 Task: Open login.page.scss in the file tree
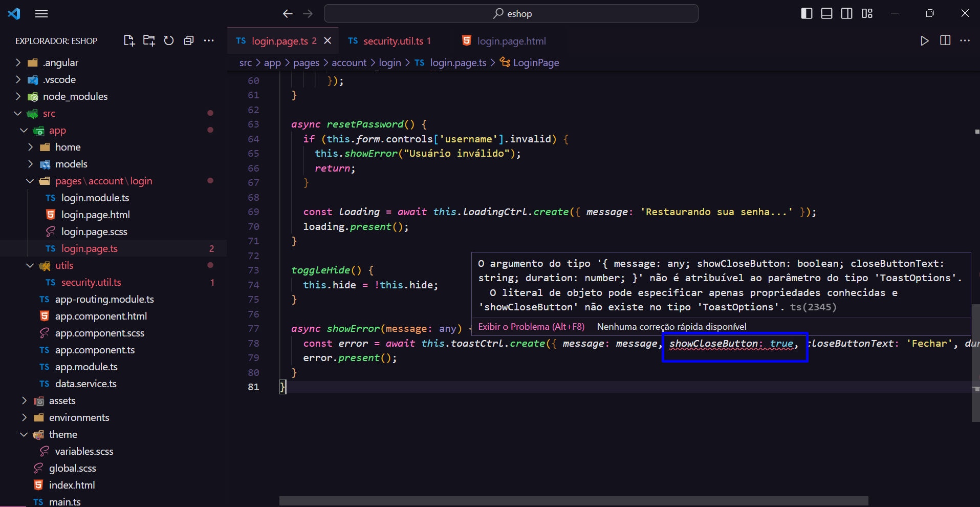pyautogui.click(x=94, y=231)
